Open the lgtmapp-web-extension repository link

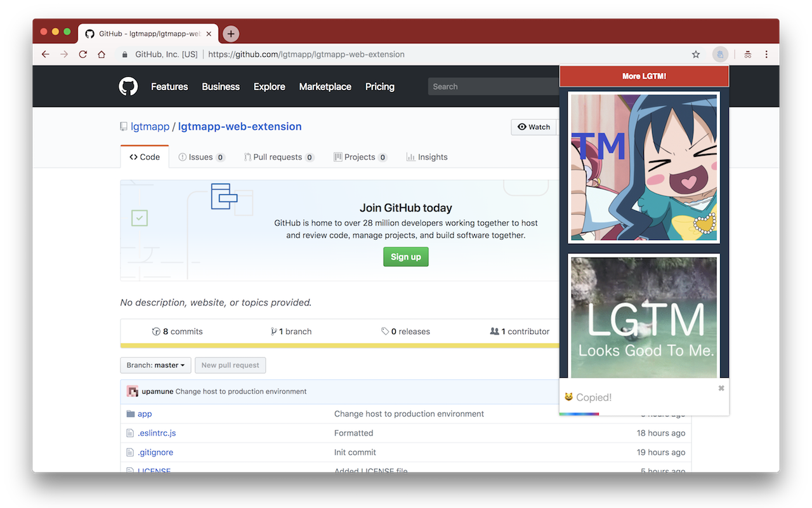pyautogui.click(x=240, y=126)
